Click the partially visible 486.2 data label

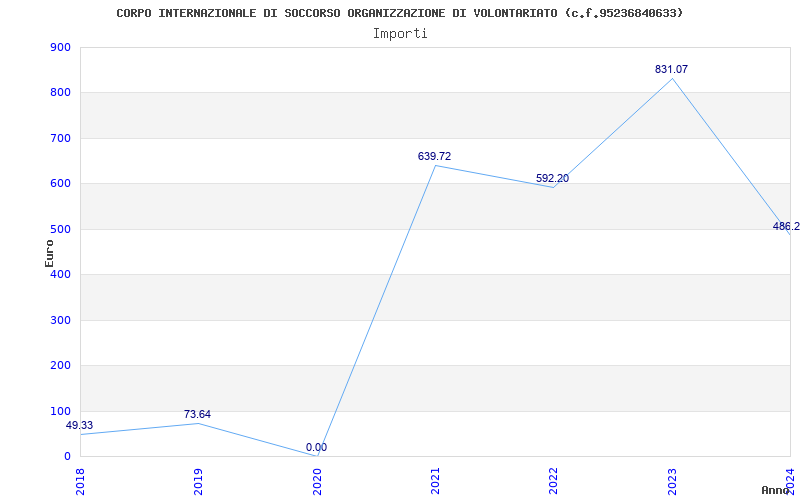pyautogui.click(x=786, y=227)
